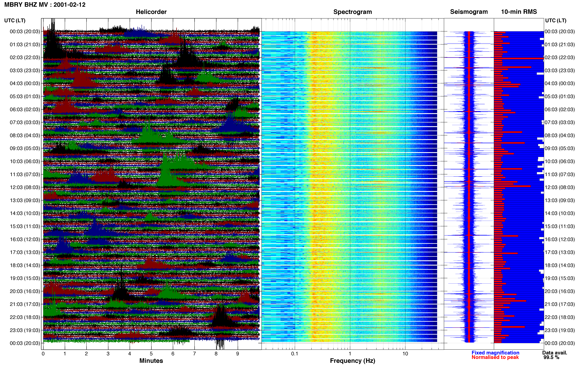Image resolution: width=588 pixels, height=368 pixels.
Task: Click the '10' frequency tick label
Action: pyautogui.click(x=405, y=354)
